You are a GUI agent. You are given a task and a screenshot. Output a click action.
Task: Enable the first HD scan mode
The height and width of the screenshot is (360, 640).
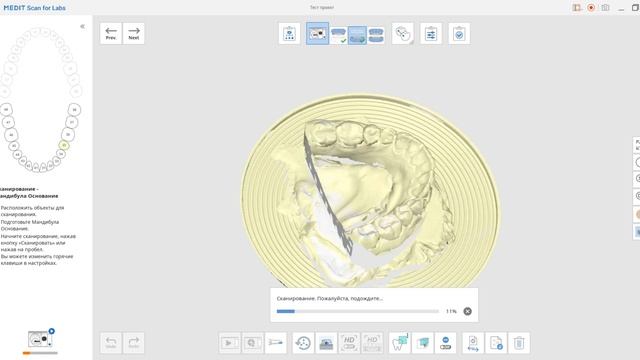click(349, 343)
